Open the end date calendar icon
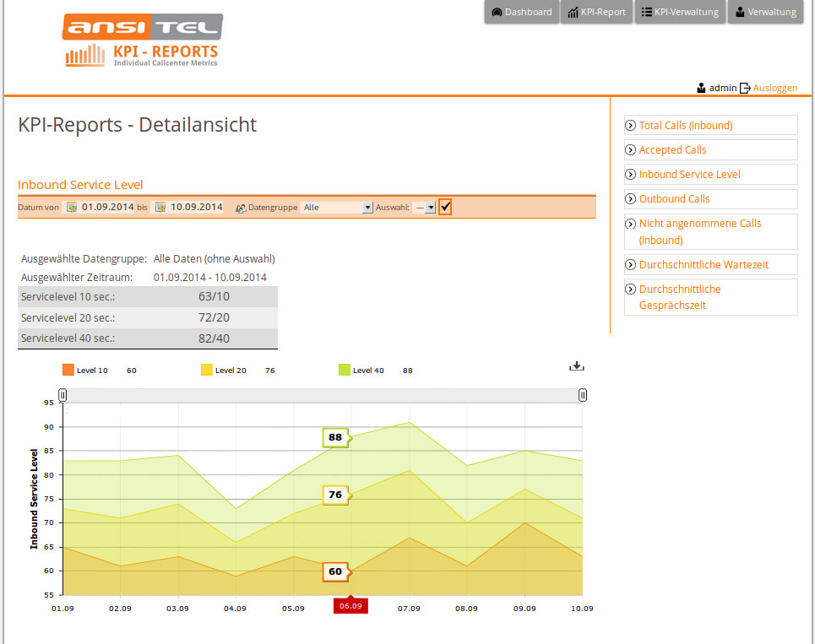Image resolution: width=815 pixels, height=644 pixels. pyautogui.click(x=160, y=208)
